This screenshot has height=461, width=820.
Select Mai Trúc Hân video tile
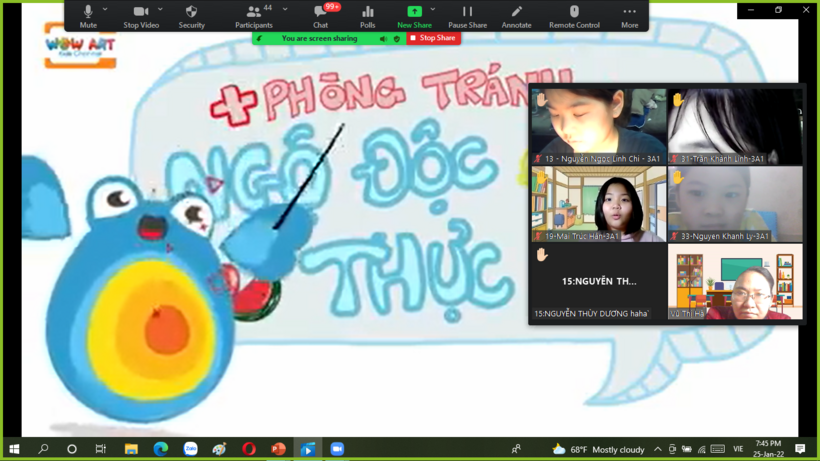pos(598,204)
